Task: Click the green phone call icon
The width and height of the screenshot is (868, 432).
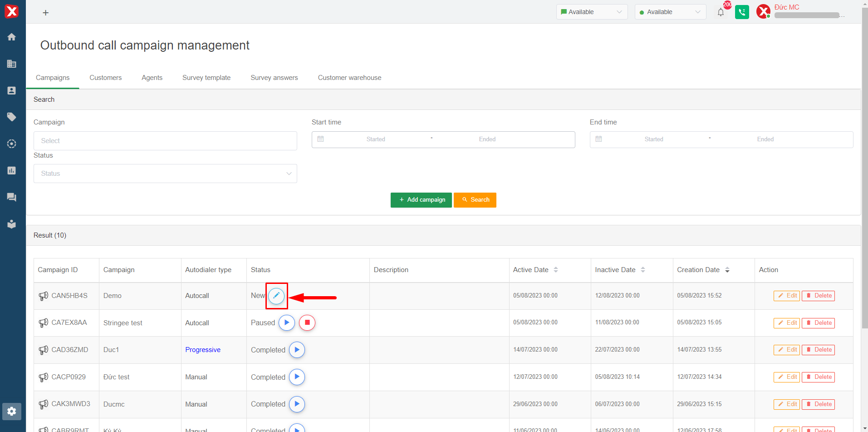Action: pos(742,12)
